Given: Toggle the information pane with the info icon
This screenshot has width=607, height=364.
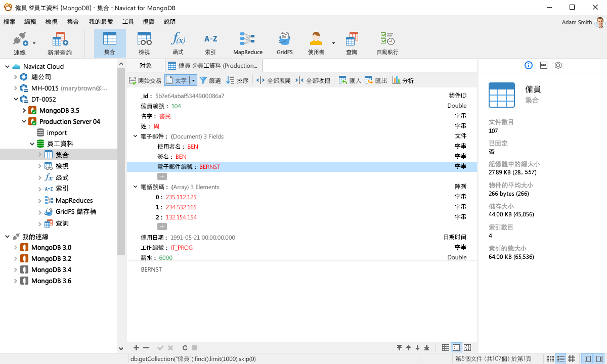Looking at the screenshot, I should click(x=528, y=65).
